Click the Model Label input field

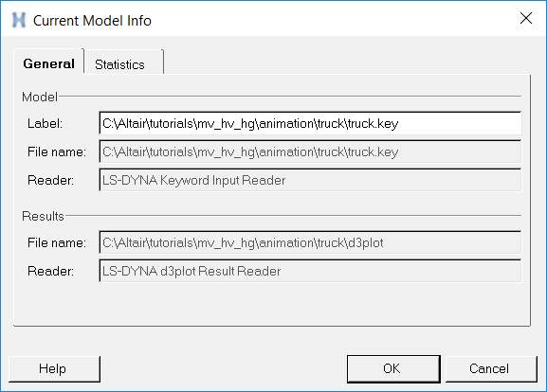(x=310, y=123)
